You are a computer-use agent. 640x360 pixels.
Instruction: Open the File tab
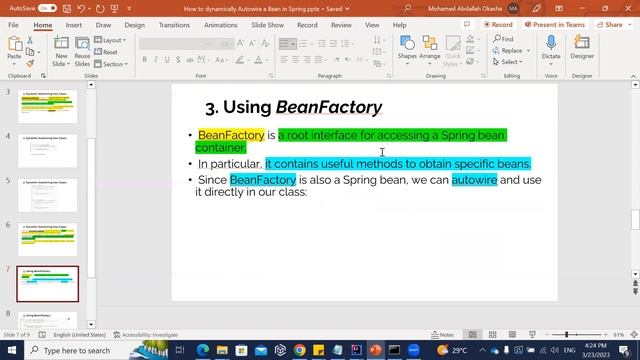click(x=13, y=25)
